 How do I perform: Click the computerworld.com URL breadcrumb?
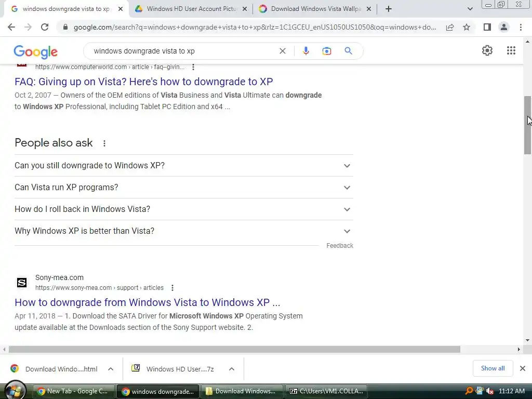pos(110,67)
